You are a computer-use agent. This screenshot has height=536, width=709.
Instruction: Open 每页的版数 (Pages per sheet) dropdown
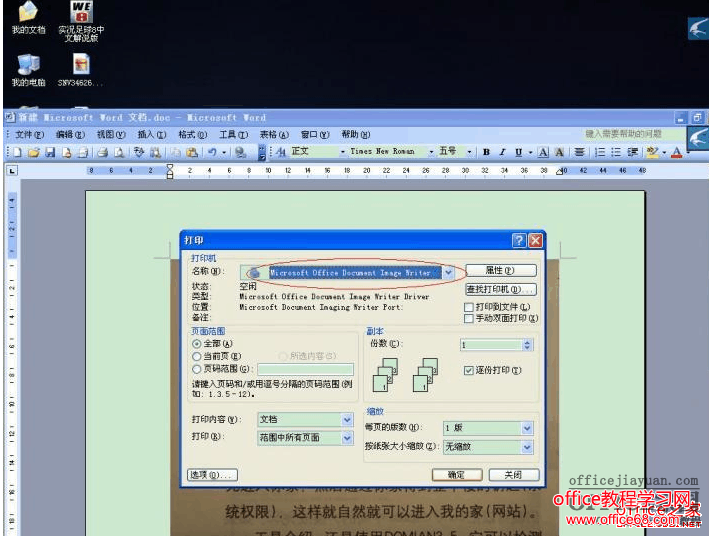pos(527,428)
